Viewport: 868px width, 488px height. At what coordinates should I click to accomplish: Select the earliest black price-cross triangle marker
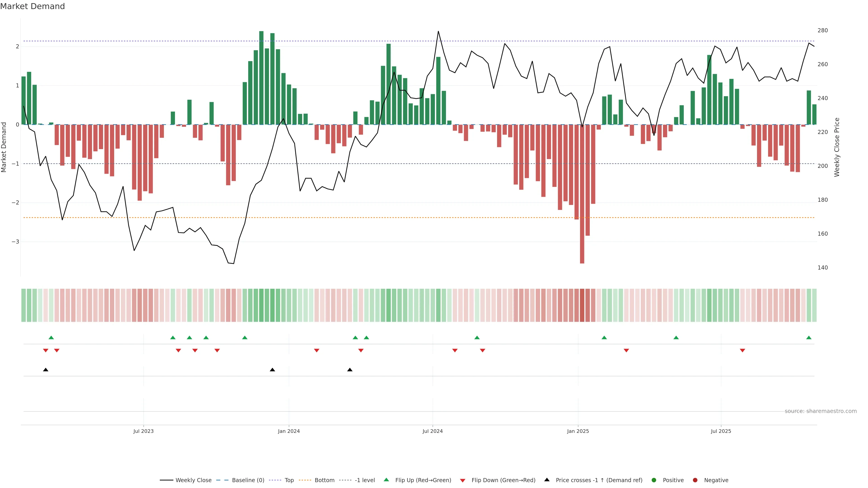[x=46, y=370]
